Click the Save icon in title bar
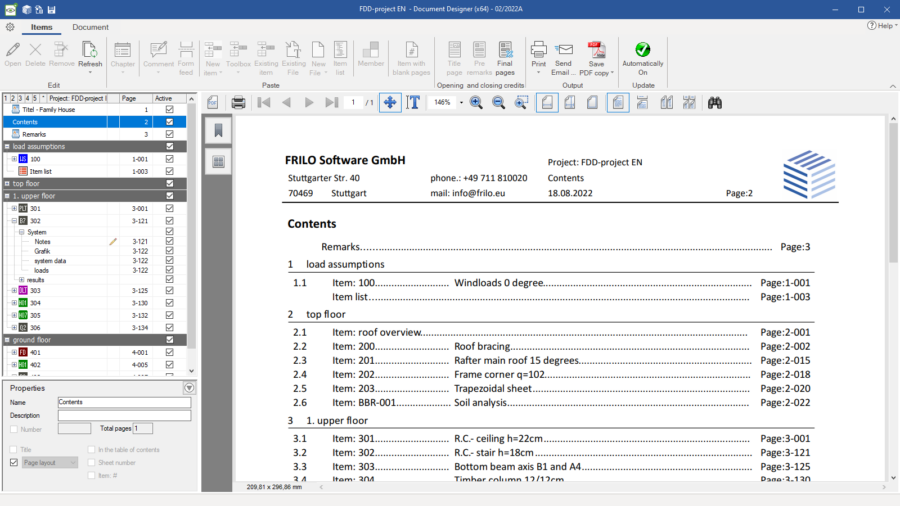 (x=52, y=9)
